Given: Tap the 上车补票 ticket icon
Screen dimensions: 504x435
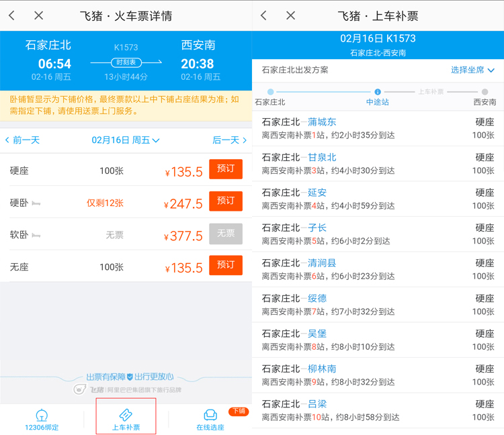Looking at the screenshot, I should [126, 415].
